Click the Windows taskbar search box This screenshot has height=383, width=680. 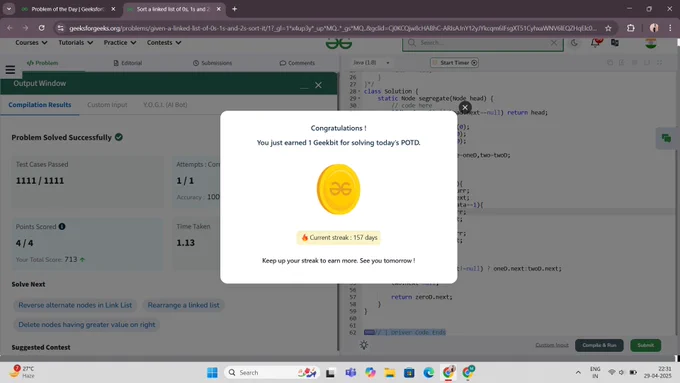[272, 373]
